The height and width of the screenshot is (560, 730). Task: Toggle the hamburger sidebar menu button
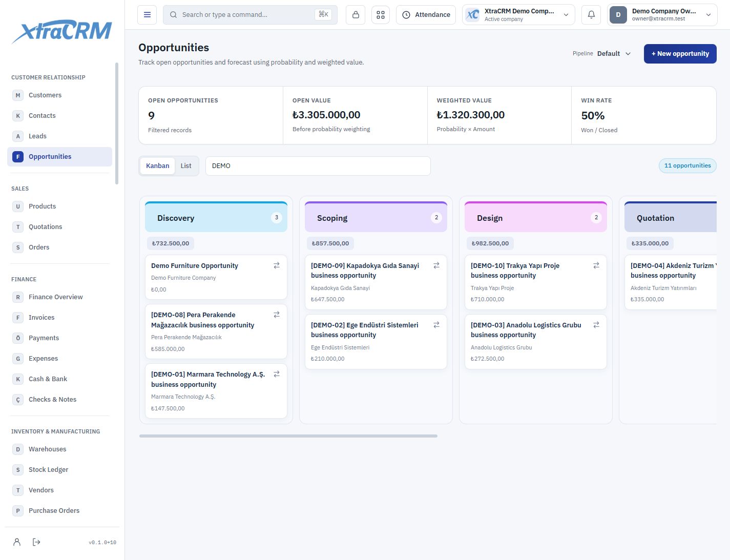[x=147, y=15]
